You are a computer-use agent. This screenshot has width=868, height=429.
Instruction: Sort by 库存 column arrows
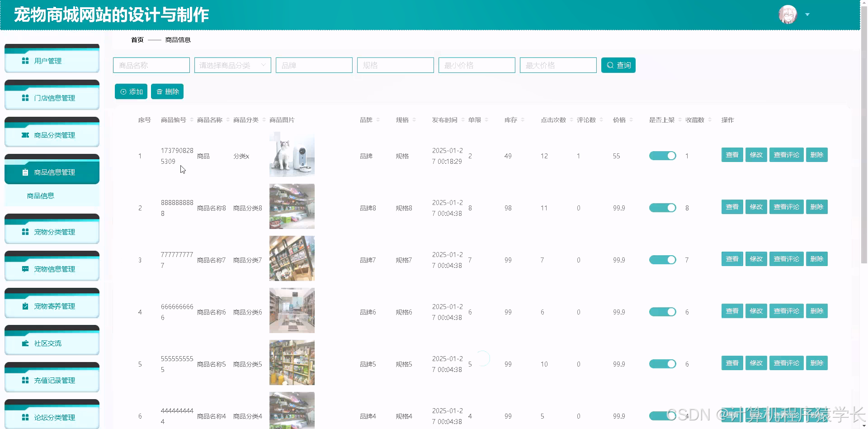[523, 120]
